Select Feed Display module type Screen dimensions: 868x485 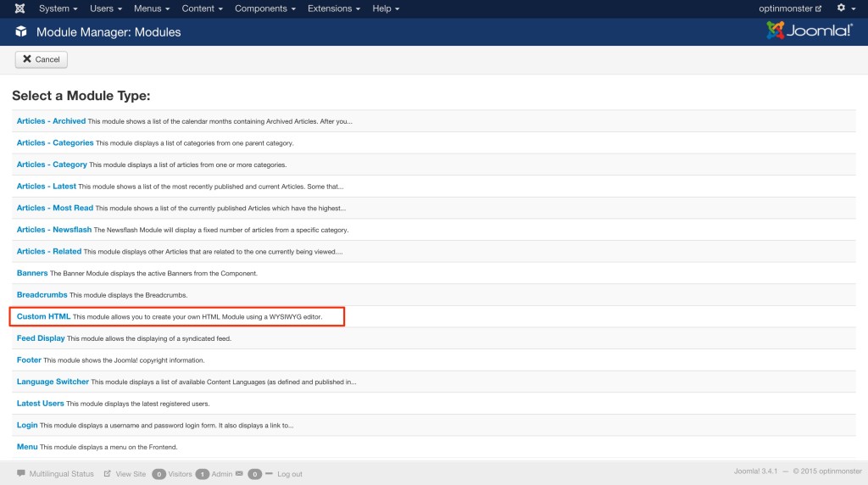41,338
